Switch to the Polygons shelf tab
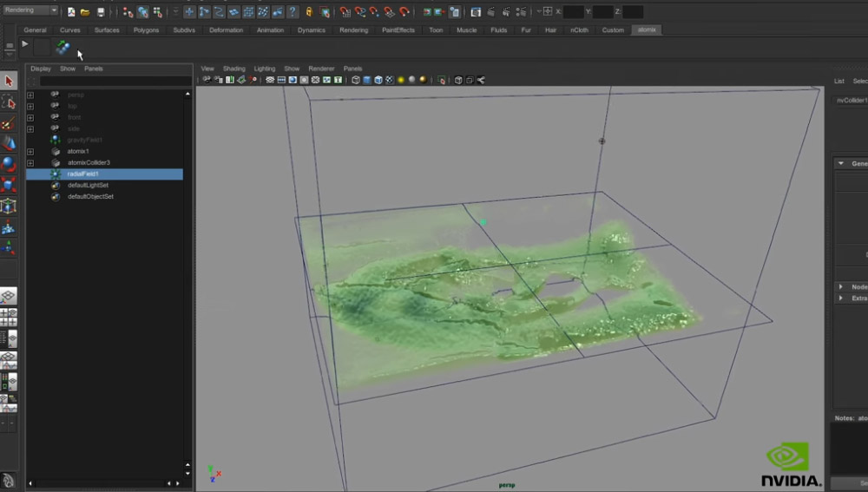The height and width of the screenshot is (492, 868). pos(146,30)
